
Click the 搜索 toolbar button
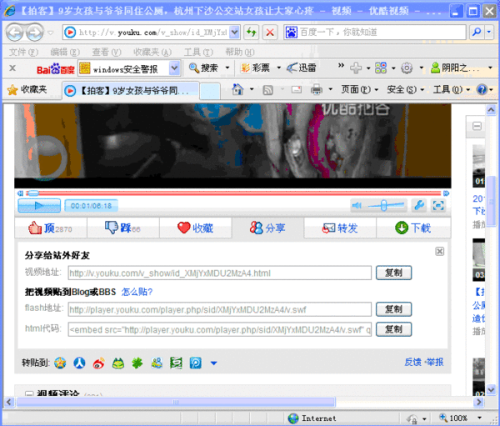click(x=204, y=68)
